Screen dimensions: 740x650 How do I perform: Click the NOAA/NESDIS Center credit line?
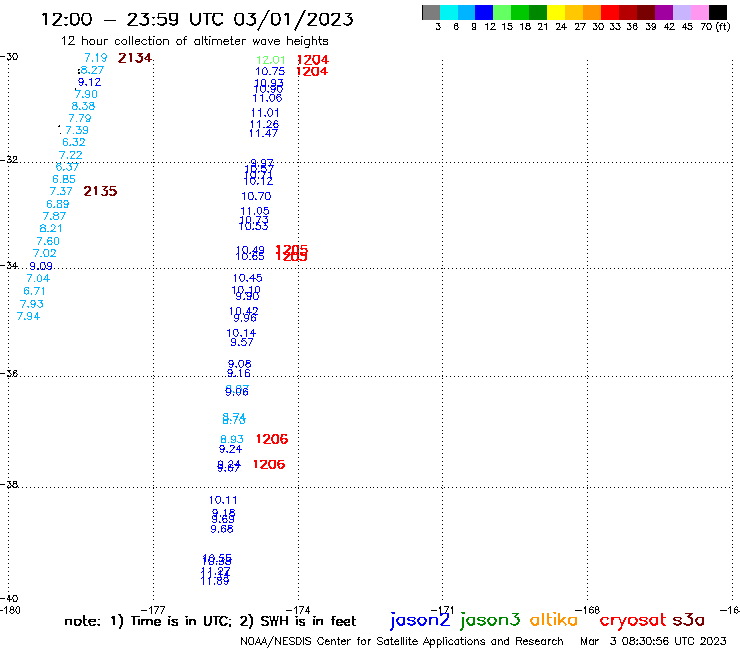[x=402, y=642]
